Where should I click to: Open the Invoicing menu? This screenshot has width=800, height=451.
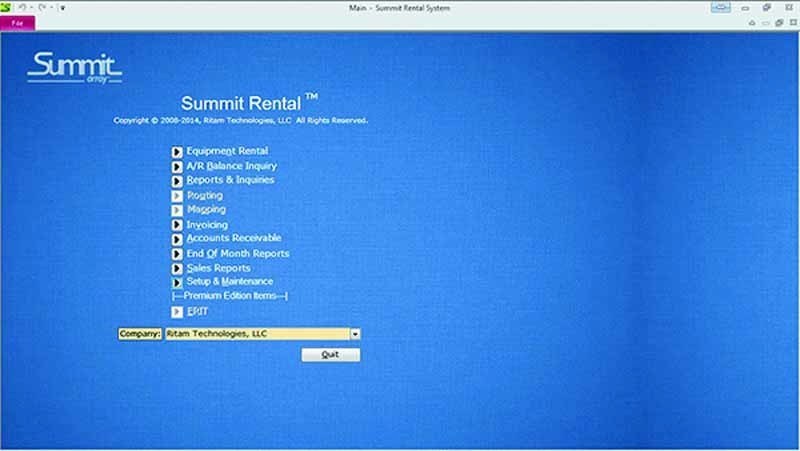(207, 224)
